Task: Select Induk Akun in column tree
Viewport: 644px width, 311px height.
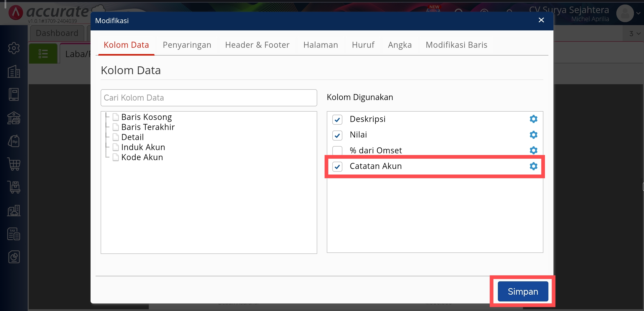Action: coord(143,147)
